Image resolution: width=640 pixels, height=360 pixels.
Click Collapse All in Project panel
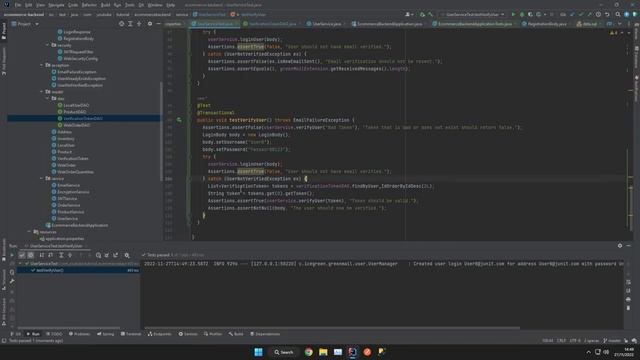139,24
